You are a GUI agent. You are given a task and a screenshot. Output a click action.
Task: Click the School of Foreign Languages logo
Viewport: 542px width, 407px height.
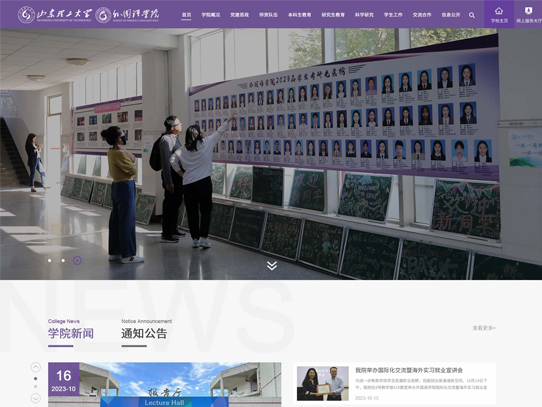[127, 15]
